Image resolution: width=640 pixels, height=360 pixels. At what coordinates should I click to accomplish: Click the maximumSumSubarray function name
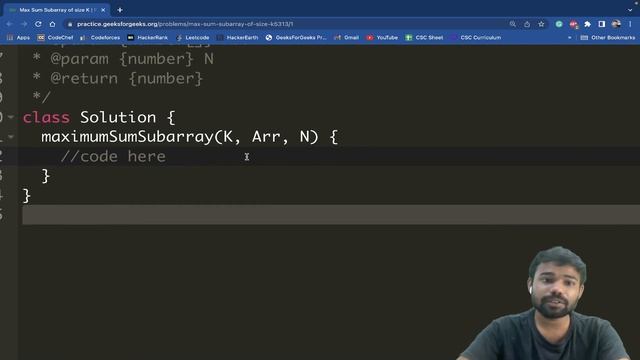(x=127, y=137)
